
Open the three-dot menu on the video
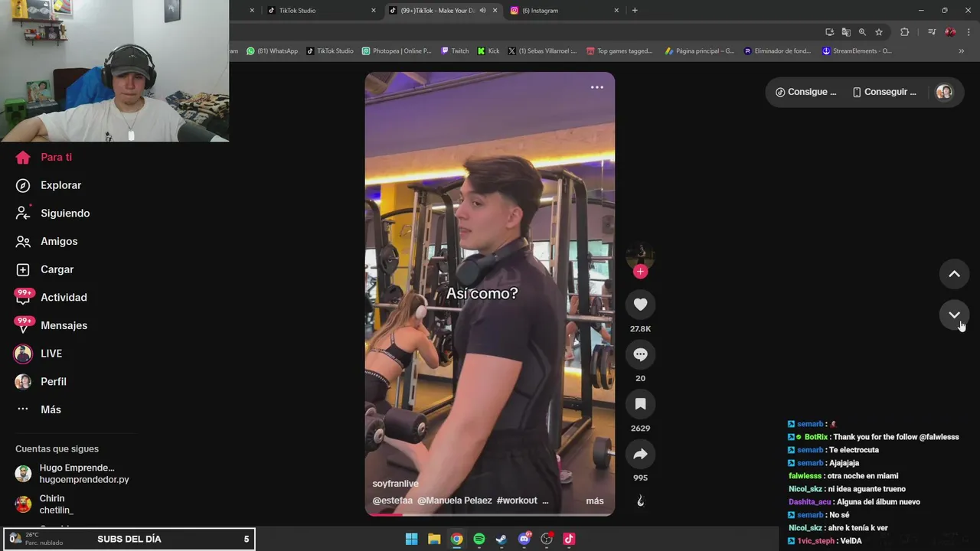tap(597, 87)
